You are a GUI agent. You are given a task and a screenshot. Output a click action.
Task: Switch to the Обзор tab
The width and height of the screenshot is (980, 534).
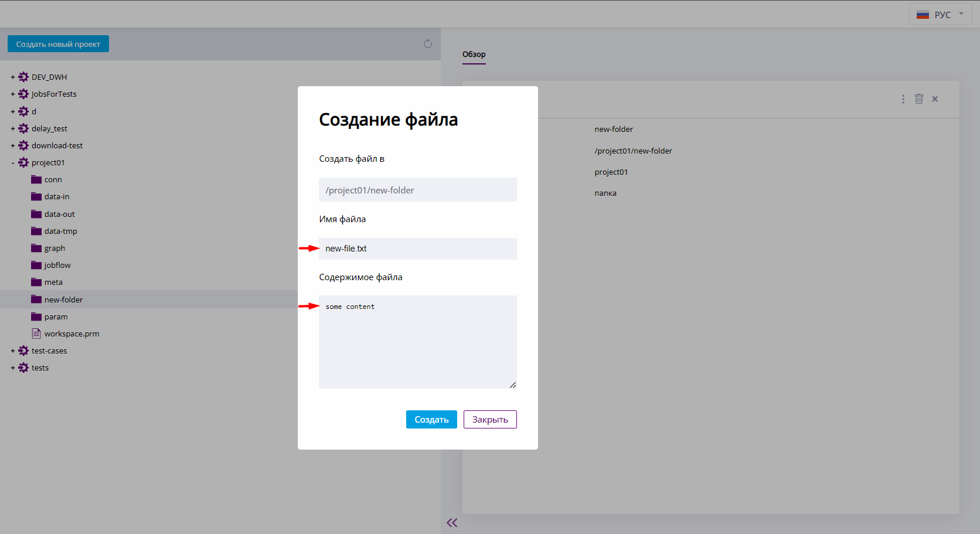pos(474,55)
